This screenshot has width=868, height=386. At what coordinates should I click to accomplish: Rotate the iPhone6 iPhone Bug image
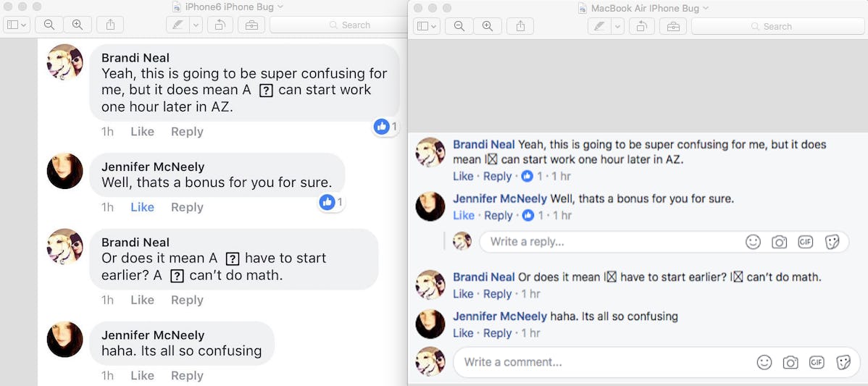[x=220, y=25]
